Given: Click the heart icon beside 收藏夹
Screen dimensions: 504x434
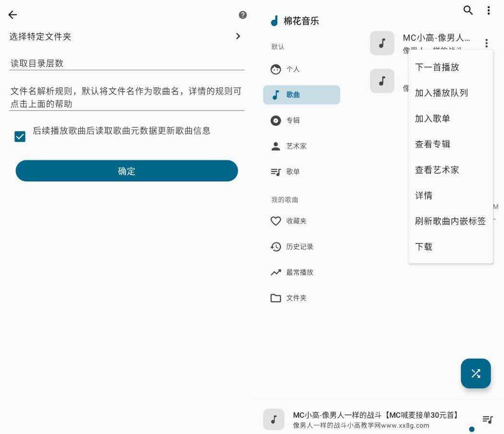Looking at the screenshot, I should (x=276, y=221).
